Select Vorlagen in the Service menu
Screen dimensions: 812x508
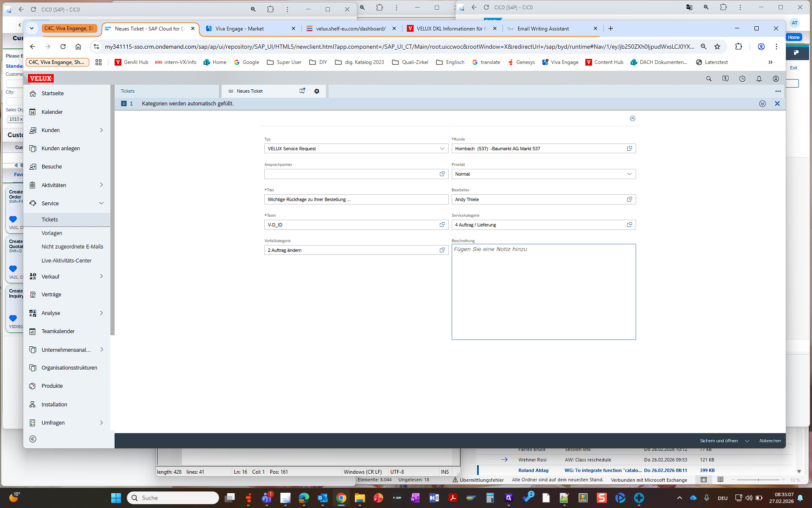tap(52, 233)
